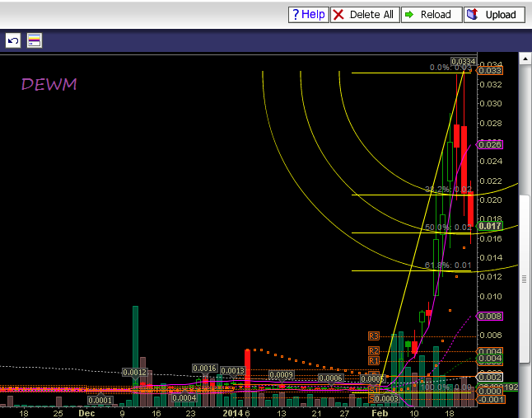Click the 61.8% Fibonacci level label

(x=447, y=265)
